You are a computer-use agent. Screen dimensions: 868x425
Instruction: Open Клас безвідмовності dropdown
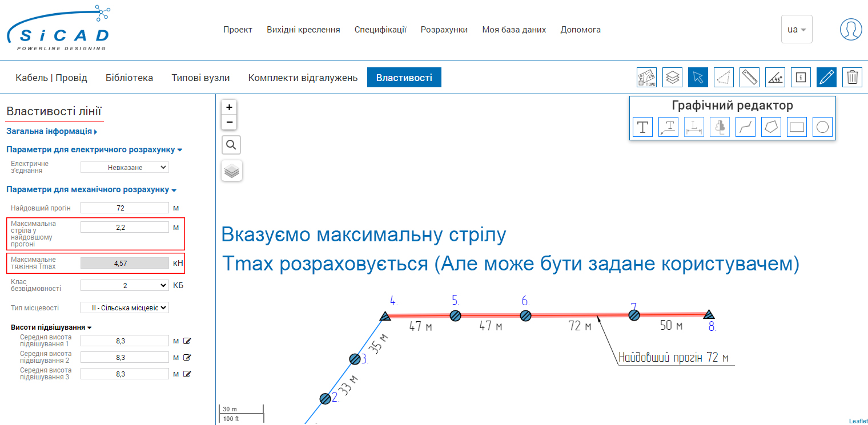(124, 285)
